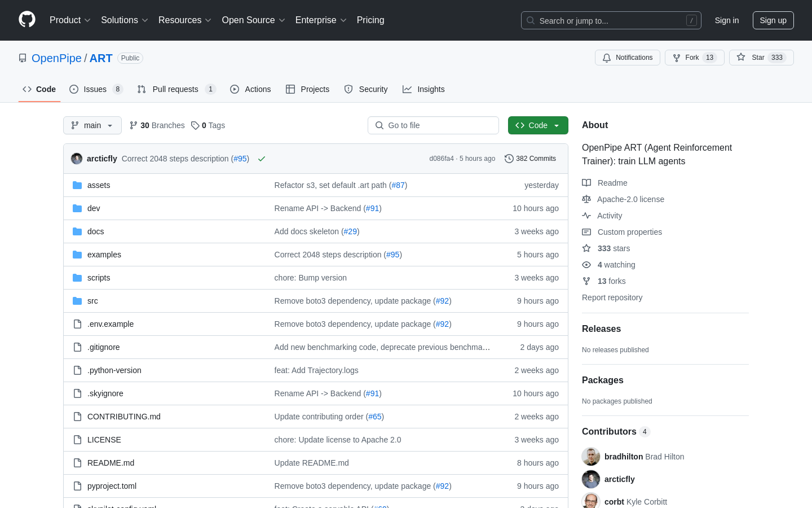The image size is (812, 508).
Task: Click the examples folder icon
Action: tap(77, 255)
